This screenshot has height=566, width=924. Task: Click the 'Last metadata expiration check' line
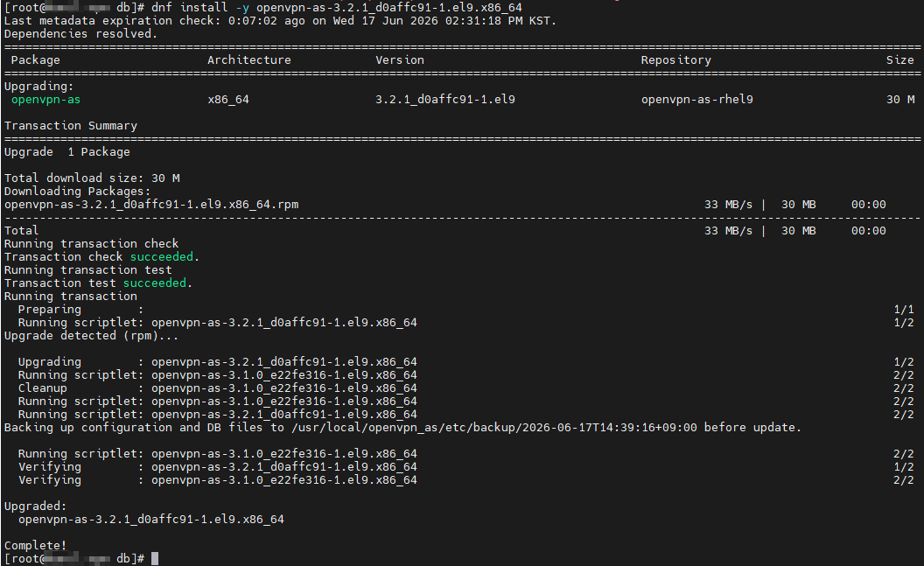click(281, 21)
